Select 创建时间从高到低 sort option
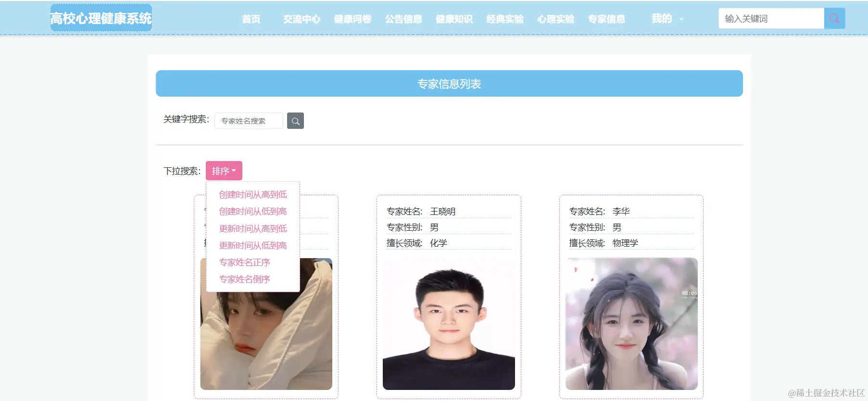868x401 pixels. (253, 194)
